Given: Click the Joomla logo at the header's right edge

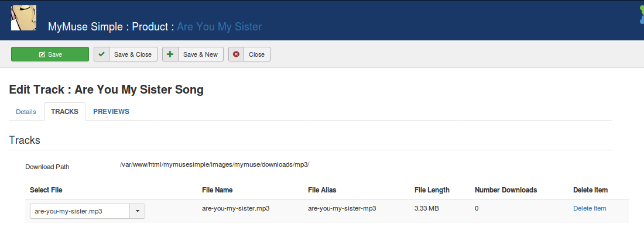Looking at the screenshot, I should [640, 16].
